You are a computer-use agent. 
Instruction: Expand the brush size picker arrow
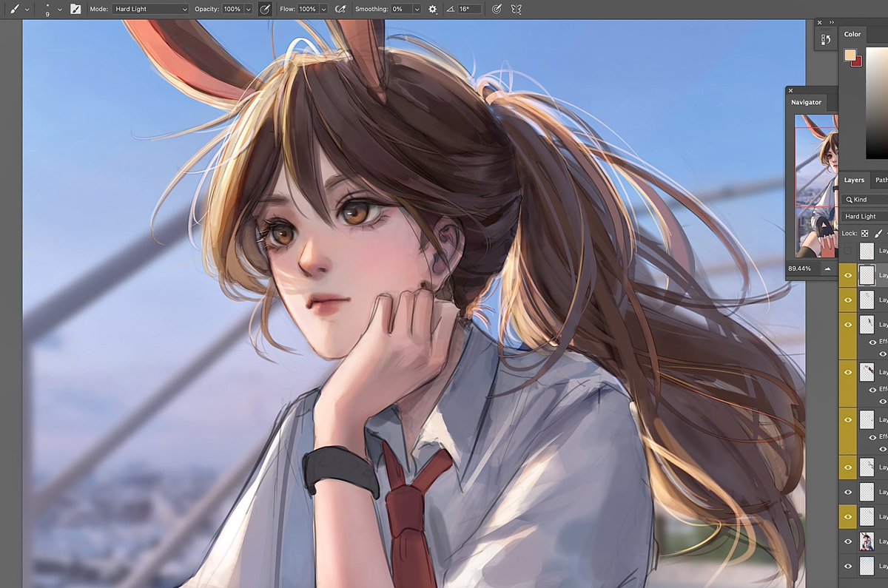(59, 10)
